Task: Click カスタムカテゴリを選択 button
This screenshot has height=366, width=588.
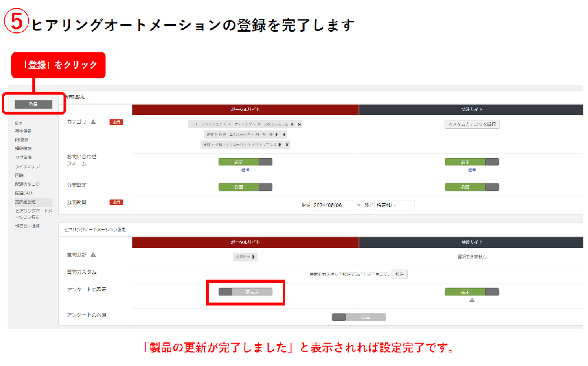Action: [x=472, y=125]
